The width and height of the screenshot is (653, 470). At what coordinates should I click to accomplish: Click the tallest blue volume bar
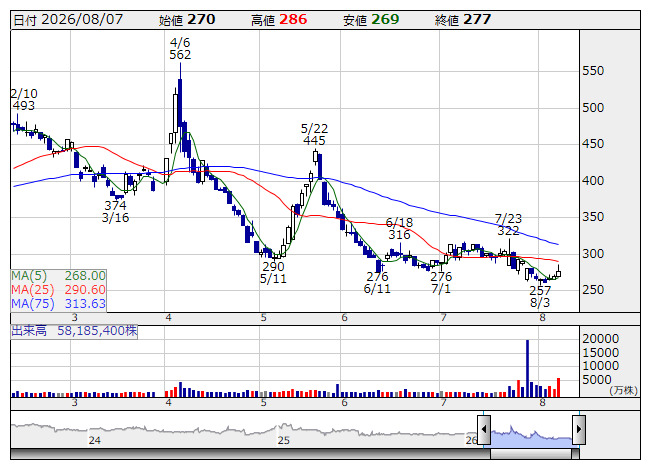(528, 368)
